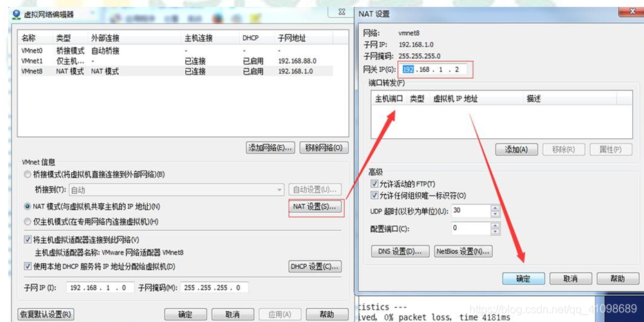Click the 名称 column header
This screenshot has width=644, height=322.
(36, 38)
